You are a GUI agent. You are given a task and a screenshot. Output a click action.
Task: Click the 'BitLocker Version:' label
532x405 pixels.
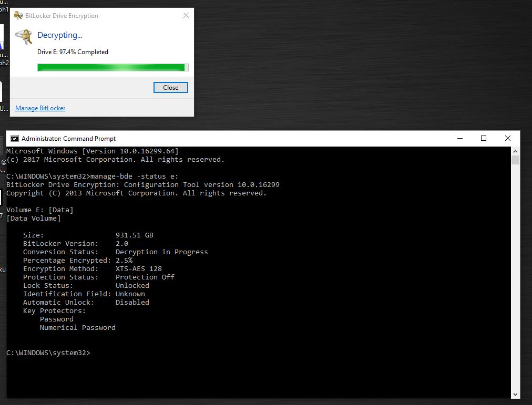click(x=61, y=243)
